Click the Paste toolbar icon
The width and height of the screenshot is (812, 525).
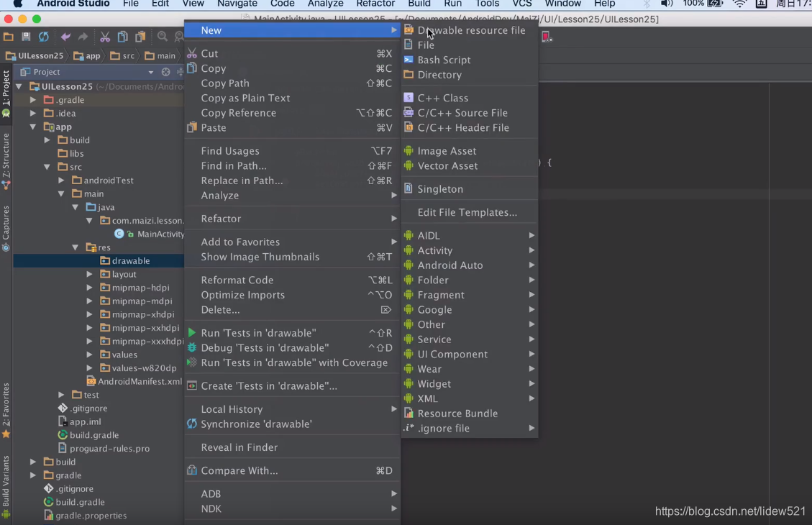[140, 37]
